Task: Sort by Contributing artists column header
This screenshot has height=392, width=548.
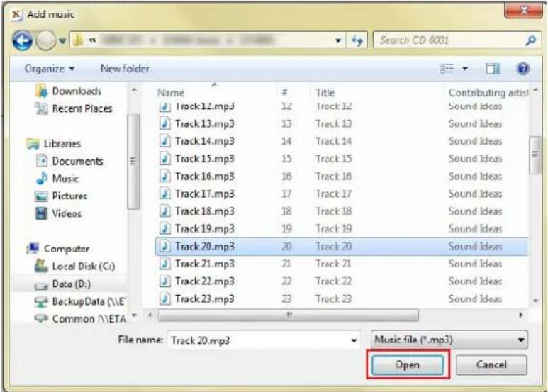Action: coord(488,93)
